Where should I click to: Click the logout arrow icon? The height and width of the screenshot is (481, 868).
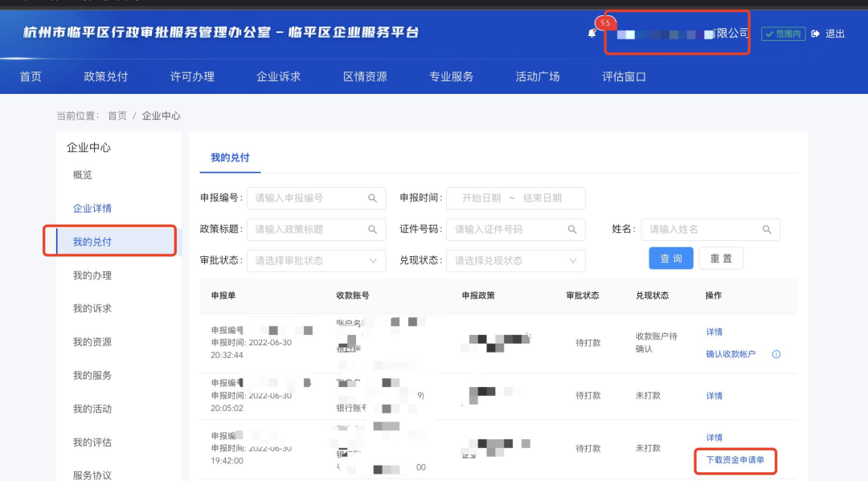tap(816, 34)
